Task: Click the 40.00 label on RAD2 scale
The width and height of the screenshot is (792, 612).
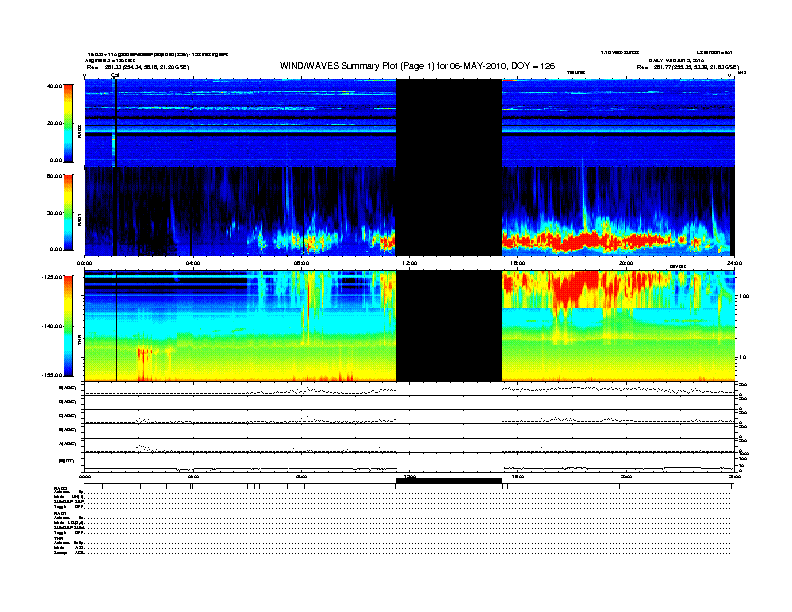Action: click(55, 86)
